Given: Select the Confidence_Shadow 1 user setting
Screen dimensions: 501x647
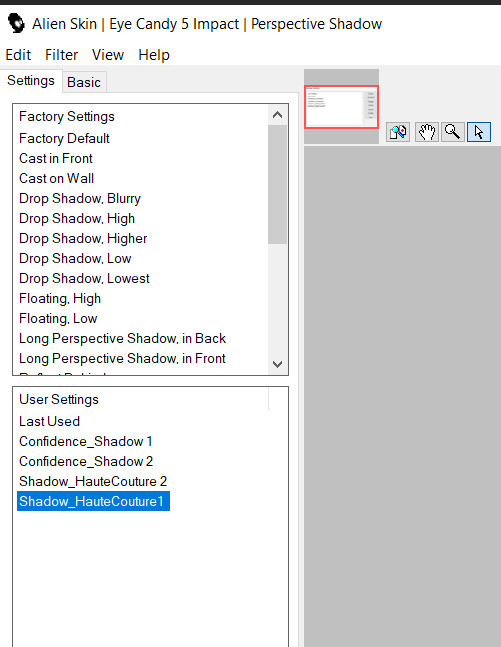Looking at the screenshot, I should (x=86, y=442).
